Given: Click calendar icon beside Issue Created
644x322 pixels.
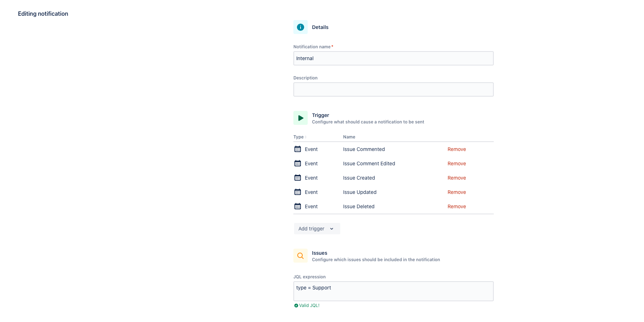Looking at the screenshot, I should pyautogui.click(x=298, y=178).
